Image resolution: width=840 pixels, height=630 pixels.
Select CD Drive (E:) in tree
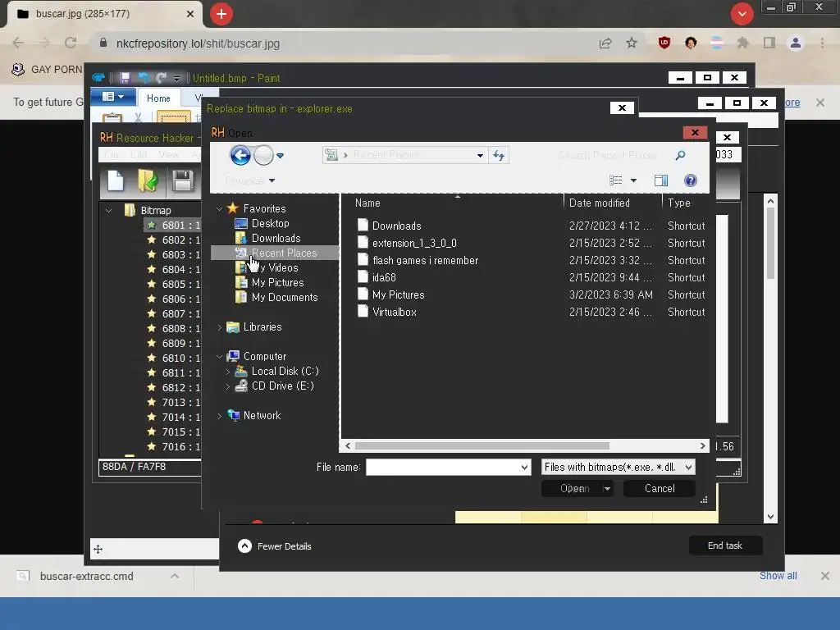(x=282, y=386)
